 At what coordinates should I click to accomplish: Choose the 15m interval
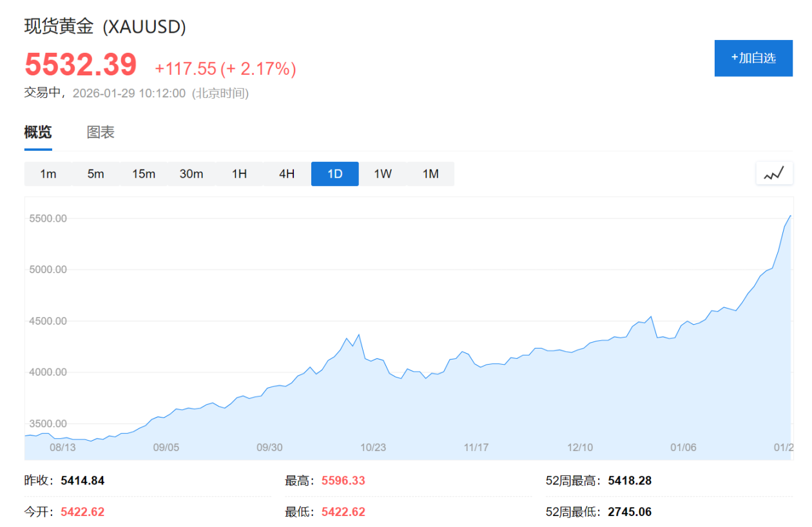coord(144,174)
